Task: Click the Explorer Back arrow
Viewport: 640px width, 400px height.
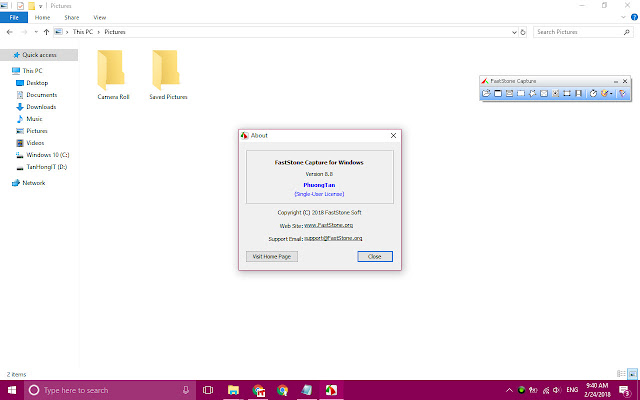Action: click(9, 32)
